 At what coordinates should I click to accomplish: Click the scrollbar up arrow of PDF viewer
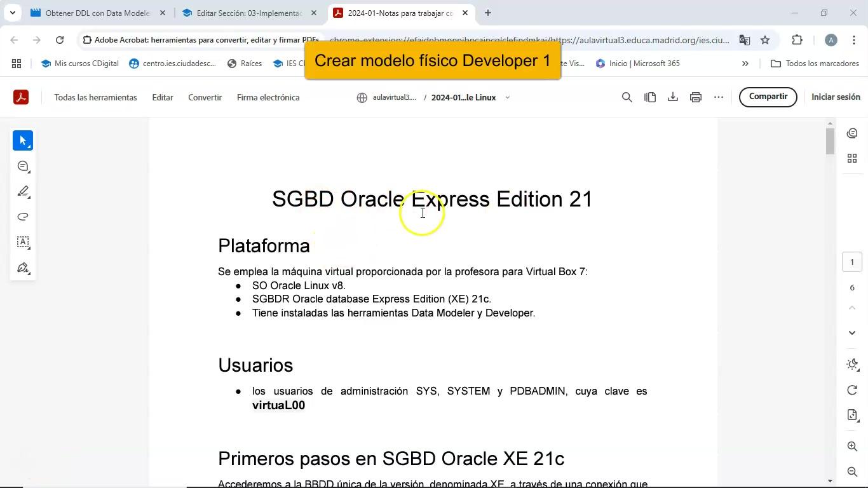click(x=830, y=123)
